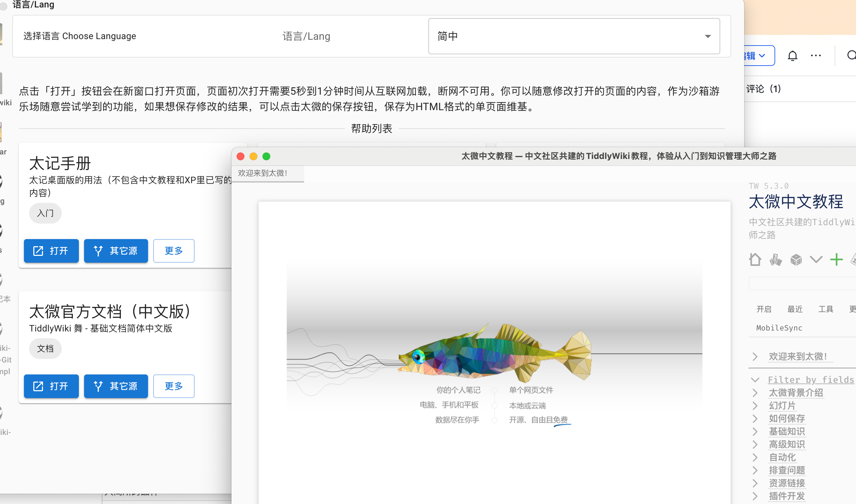Create a new tiddler with the green plus

click(x=836, y=260)
